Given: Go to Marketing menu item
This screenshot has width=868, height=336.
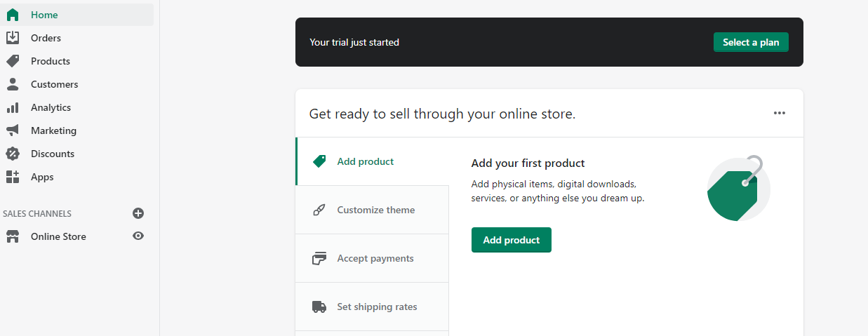Looking at the screenshot, I should pos(53,130).
